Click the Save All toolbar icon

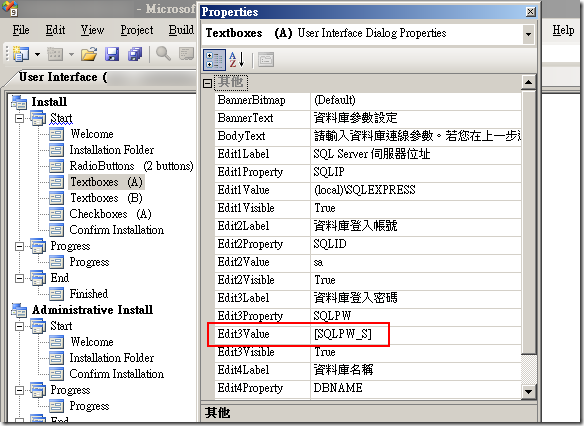(135, 54)
